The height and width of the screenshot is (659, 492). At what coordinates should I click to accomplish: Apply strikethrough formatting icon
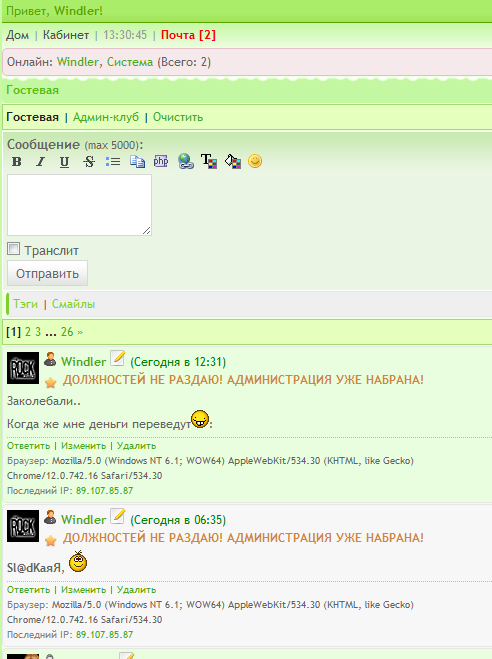tap(89, 161)
